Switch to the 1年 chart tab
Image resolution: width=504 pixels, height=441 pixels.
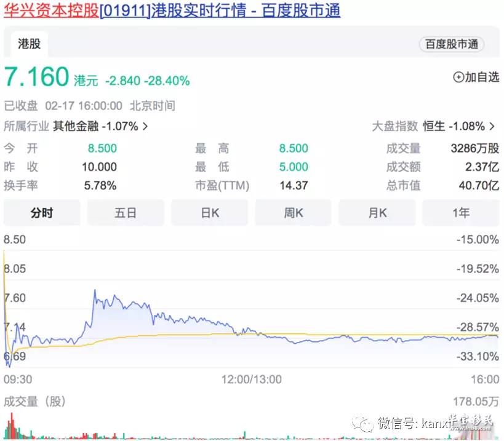[x=461, y=213]
